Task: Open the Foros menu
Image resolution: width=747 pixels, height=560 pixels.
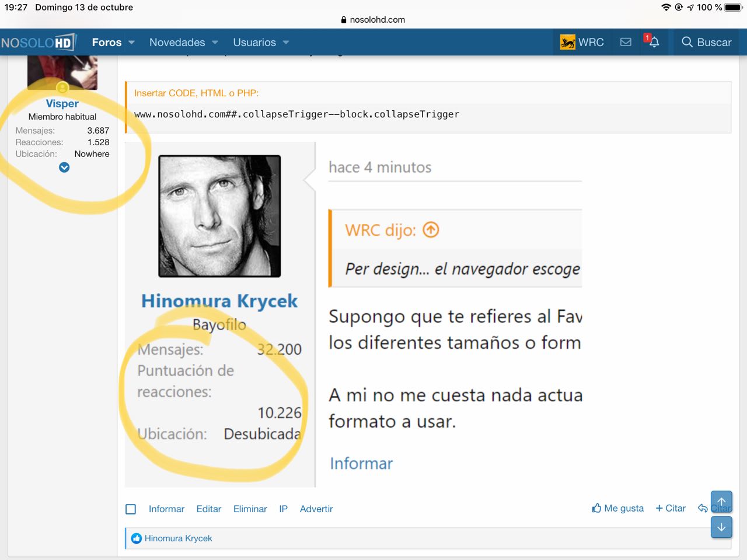Action: [x=107, y=42]
